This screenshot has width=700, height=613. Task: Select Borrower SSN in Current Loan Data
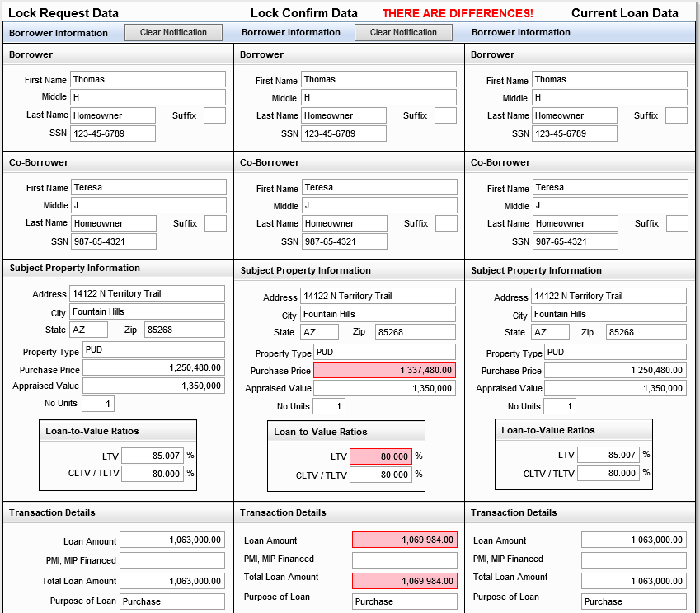point(575,133)
